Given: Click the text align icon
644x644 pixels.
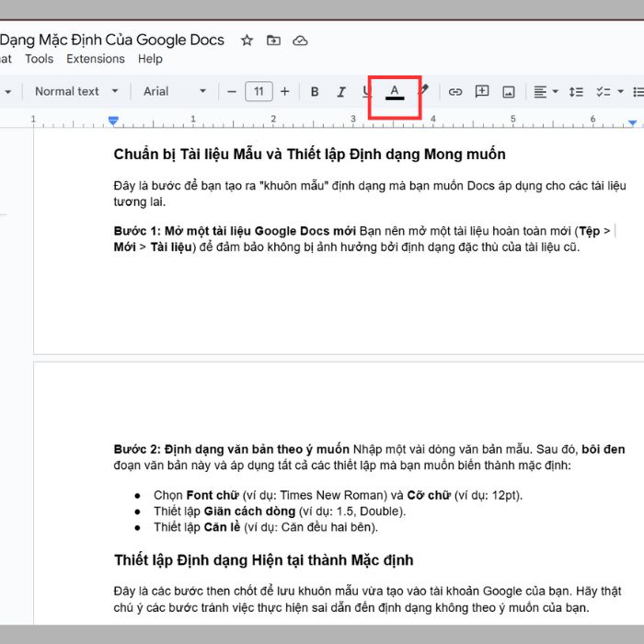Looking at the screenshot, I should (x=540, y=92).
